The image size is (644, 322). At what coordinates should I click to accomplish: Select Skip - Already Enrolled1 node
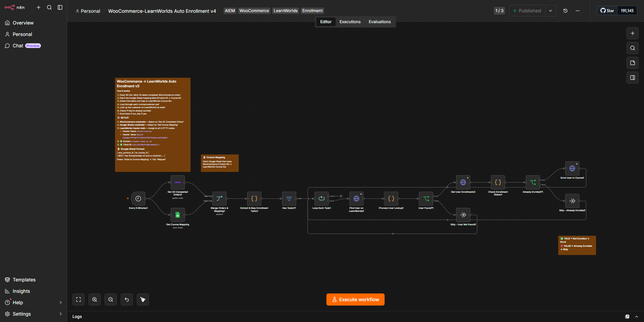[572, 201]
